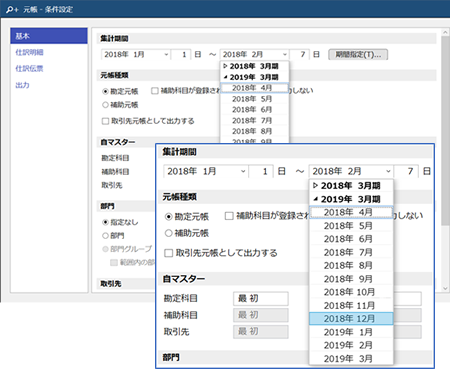The width and height of the screenshot is (450, 370).
Task: Switch to the 仕訳伝票 sidebar tab
Action: [x=29, y=69]
